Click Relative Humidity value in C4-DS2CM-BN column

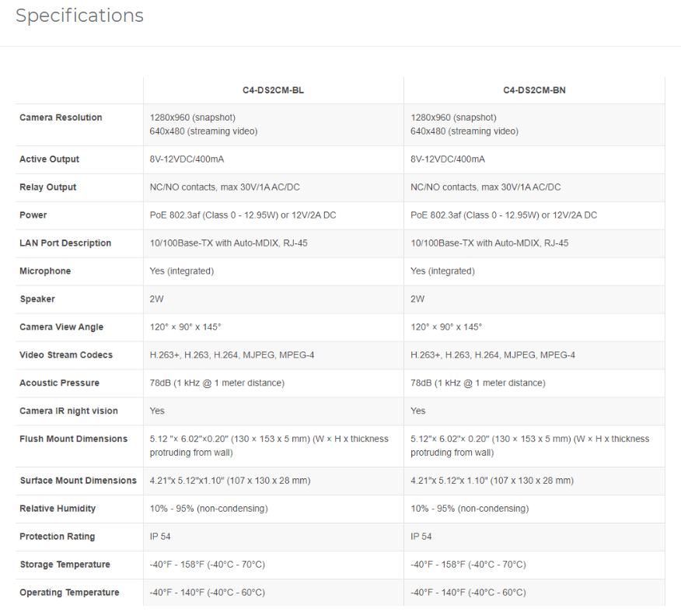[470, 509]
